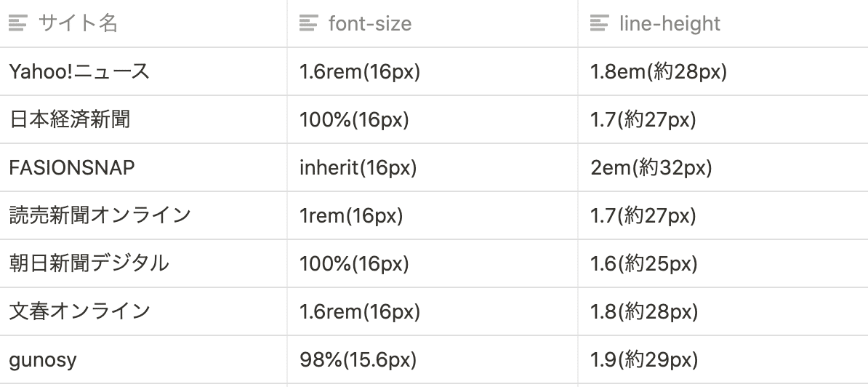This screenshot has height=387, width=868.
Task: Open the サイト名 column header menu
Action: pos(79,24)
